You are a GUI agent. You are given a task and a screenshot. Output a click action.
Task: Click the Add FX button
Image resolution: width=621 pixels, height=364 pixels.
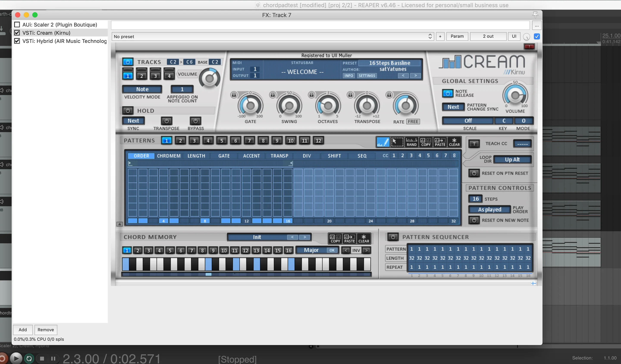pos(23,330)
